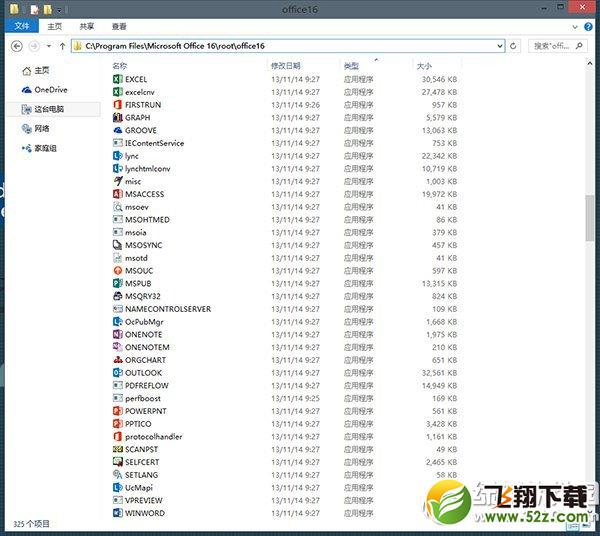Viewport: 600px width, 536px height.
Task: Select the MSOUC upload center icon
Action: (118, 270)
